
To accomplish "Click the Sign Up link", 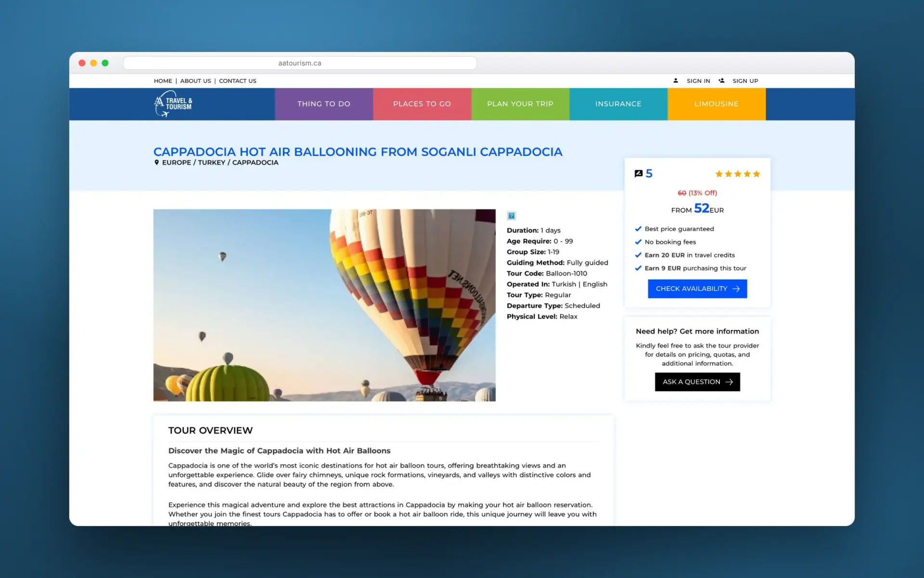I will point(745,81).
